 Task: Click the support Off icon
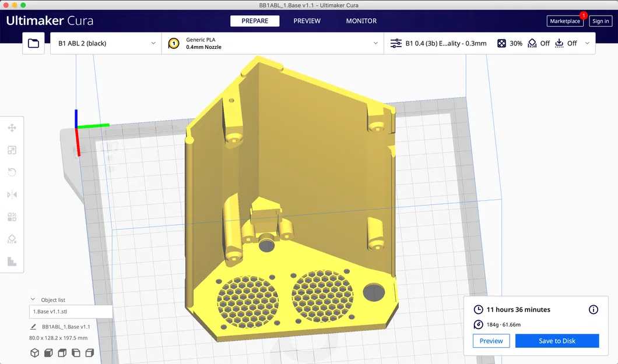(532, 43)
